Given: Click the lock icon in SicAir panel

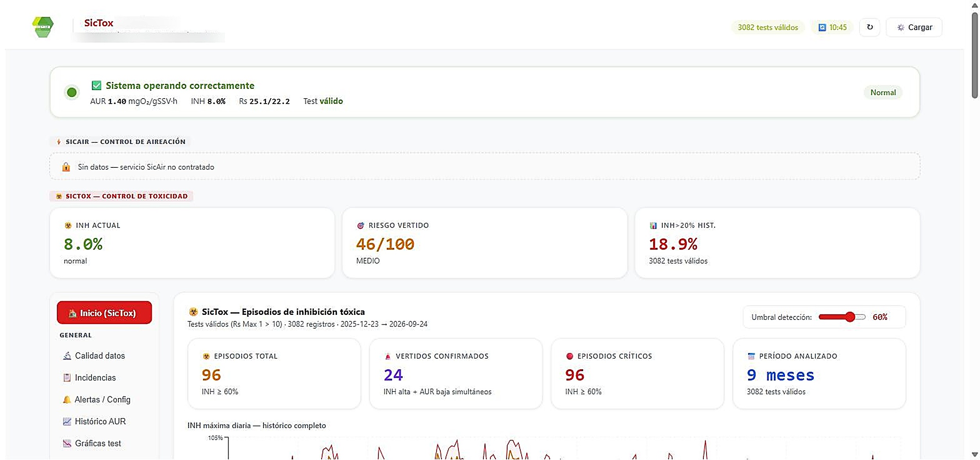Looking at the screenshot, I should tap(66, 167).
